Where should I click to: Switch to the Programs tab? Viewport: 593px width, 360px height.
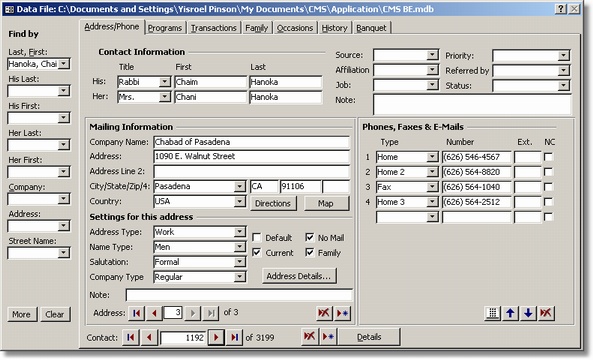coord(165,28)
